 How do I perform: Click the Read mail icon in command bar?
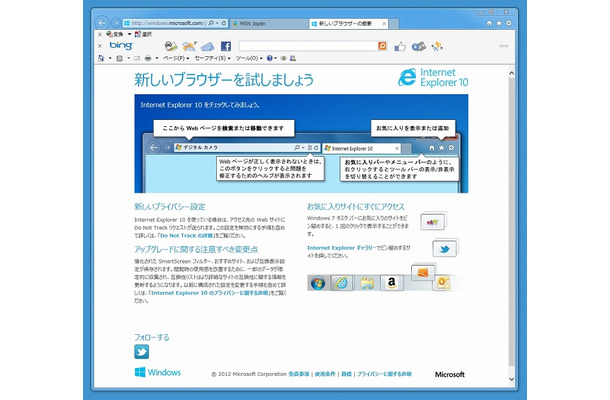pos(137,58)
